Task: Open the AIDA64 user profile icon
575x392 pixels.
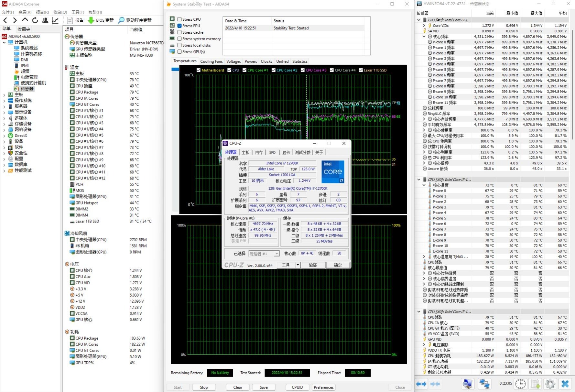Action: [45, 20]
